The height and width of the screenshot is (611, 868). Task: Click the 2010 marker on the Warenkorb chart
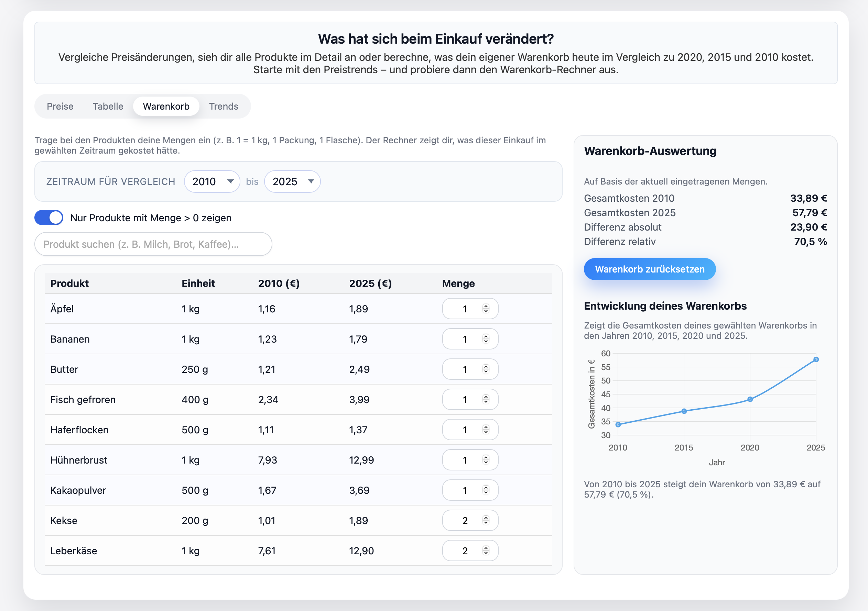pos(618,424)
